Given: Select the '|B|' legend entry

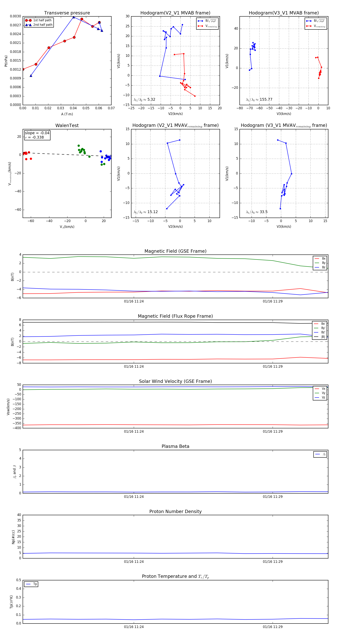Looking at the screenshot, I should coord(320,337).
